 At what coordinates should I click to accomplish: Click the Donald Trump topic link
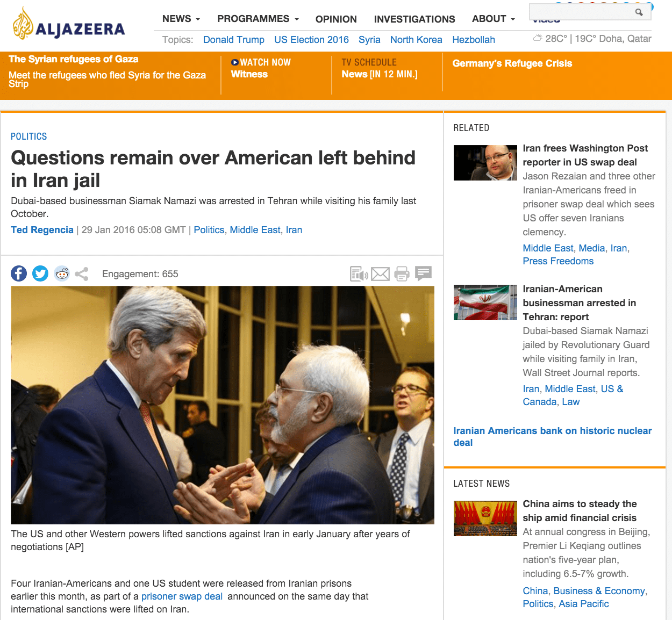point(234,40)
